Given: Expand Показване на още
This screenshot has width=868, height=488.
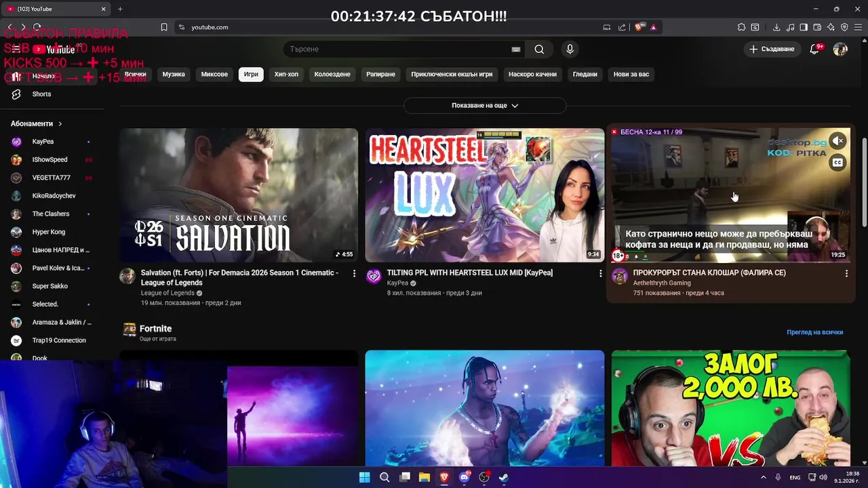Looking at the screenshot, I should [x=485, y=106].
